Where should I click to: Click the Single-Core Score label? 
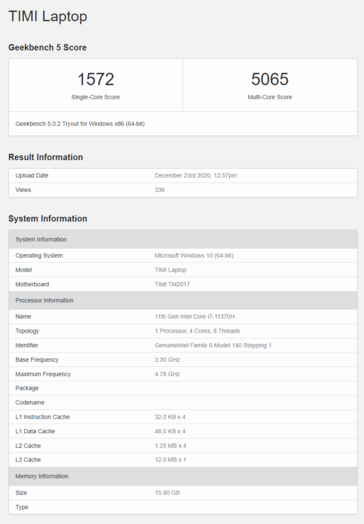[96, 97]
